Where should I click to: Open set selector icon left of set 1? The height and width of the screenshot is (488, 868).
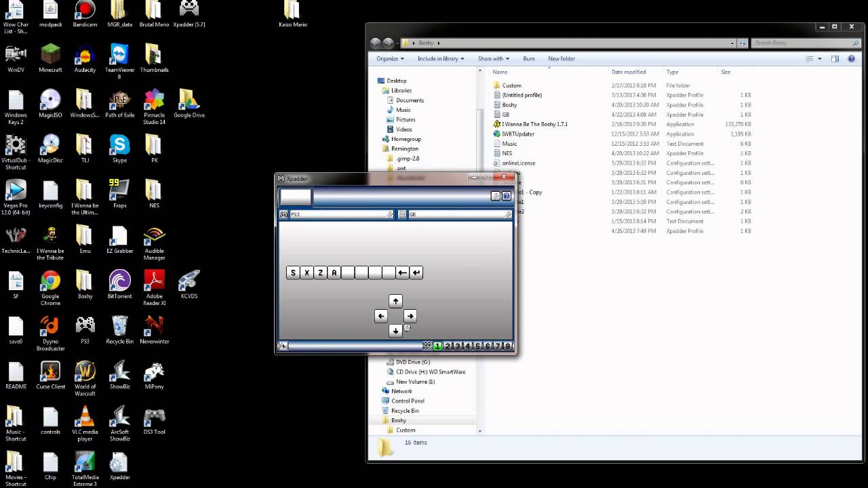pos(427,346)
